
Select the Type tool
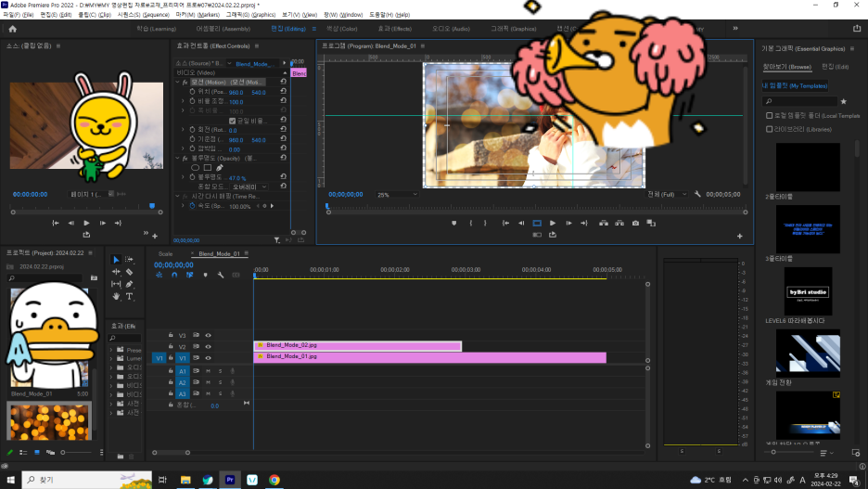click(x=129, y=296)
